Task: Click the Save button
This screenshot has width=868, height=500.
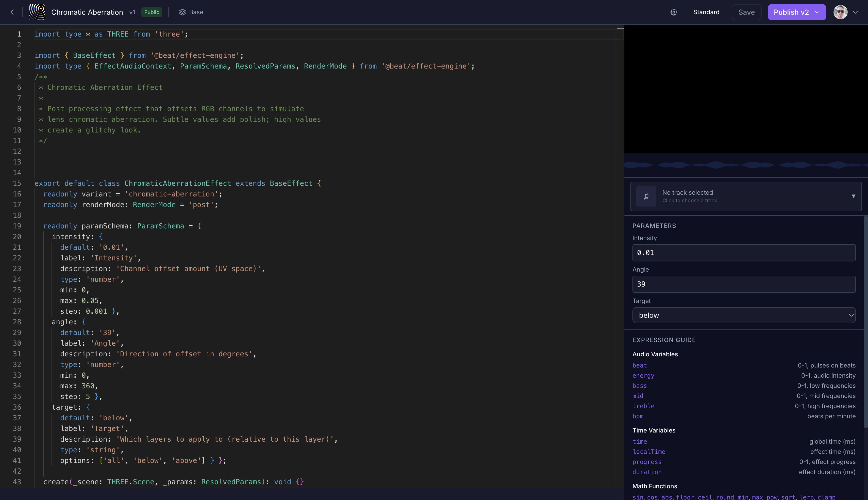Action: point(746,12)
